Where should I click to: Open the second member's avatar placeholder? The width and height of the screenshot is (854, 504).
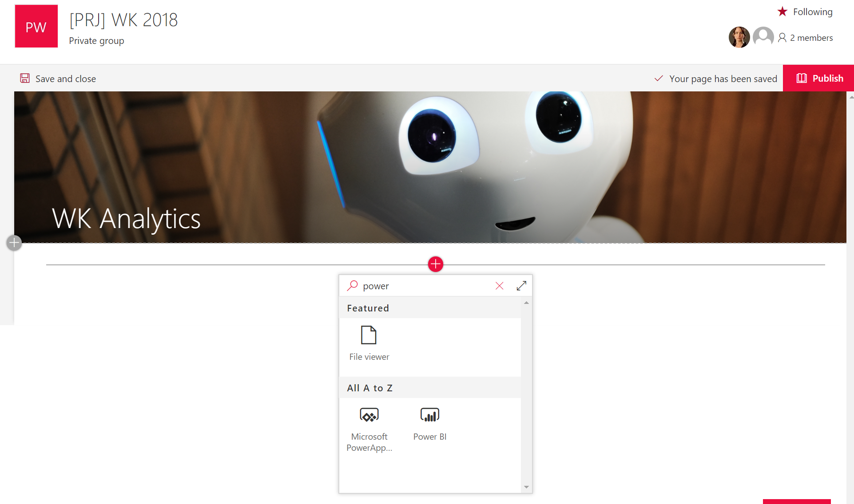(x=763, y=37)
